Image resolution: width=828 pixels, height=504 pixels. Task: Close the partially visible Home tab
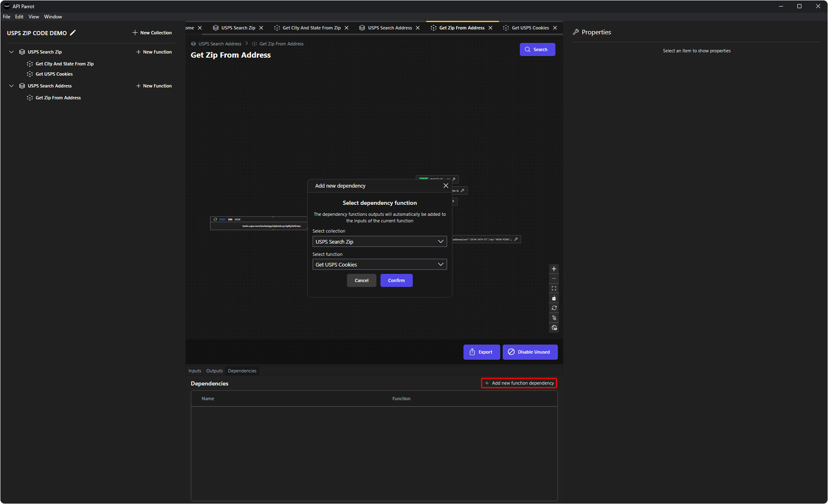(200, 28)
